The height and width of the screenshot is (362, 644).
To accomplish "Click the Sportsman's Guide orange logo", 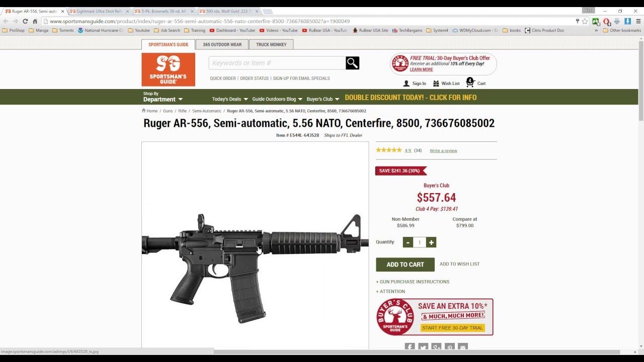I will click(168, 69).
